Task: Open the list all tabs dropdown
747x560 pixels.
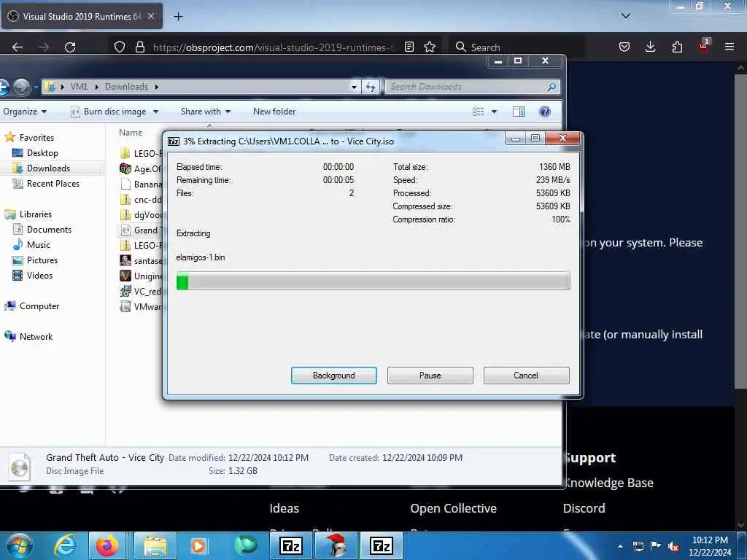Action: pos(626,16)
